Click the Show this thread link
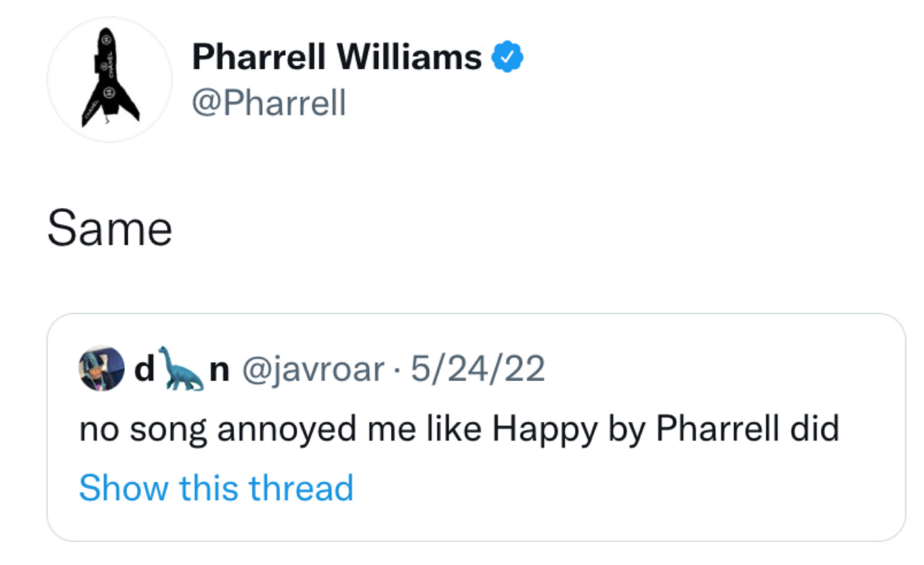The width and height of the screenshot is (924, 565). pyautogui.click(x=216, y=487)
